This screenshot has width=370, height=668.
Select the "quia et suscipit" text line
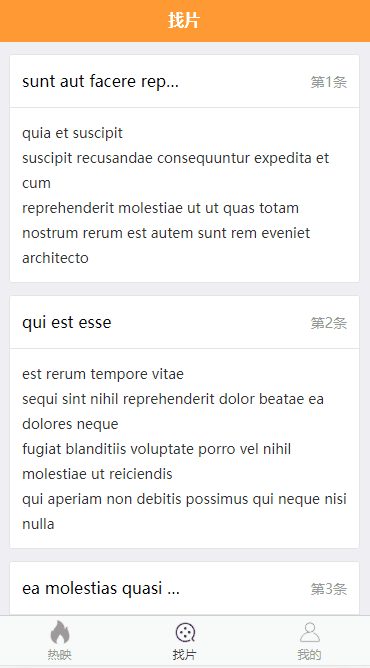[72, 133]
